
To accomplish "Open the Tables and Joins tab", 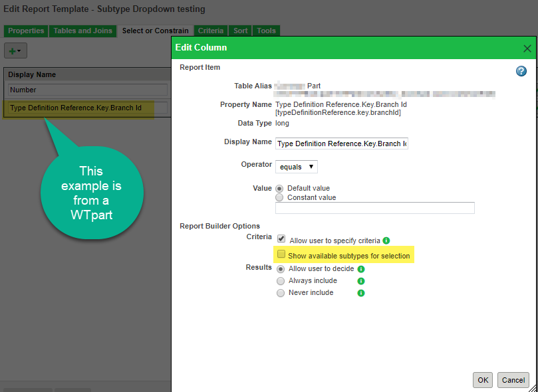I will point(82,30).
